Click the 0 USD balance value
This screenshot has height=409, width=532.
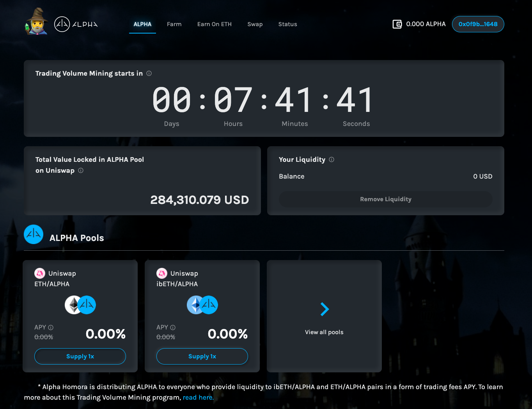[x=483, y=176]
